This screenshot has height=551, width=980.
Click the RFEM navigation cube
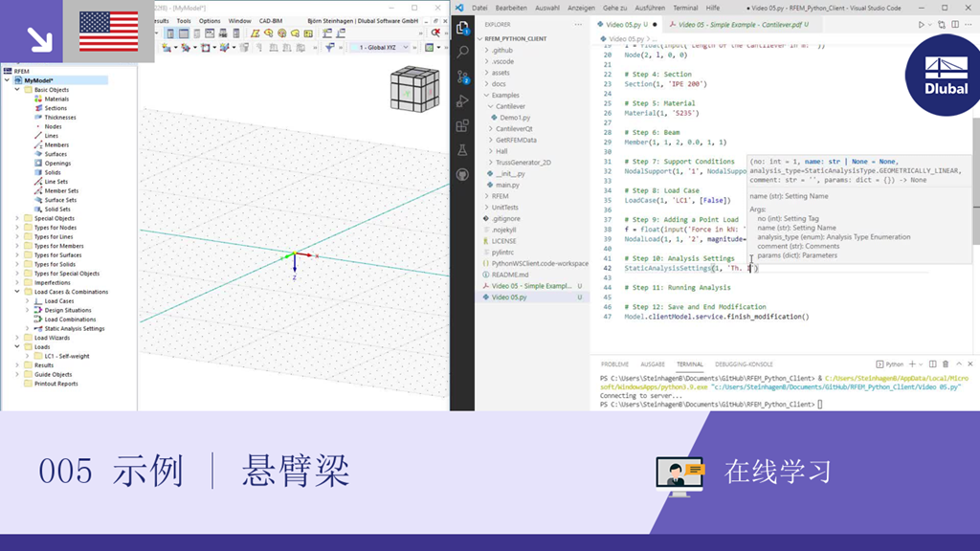pos(414,89)
